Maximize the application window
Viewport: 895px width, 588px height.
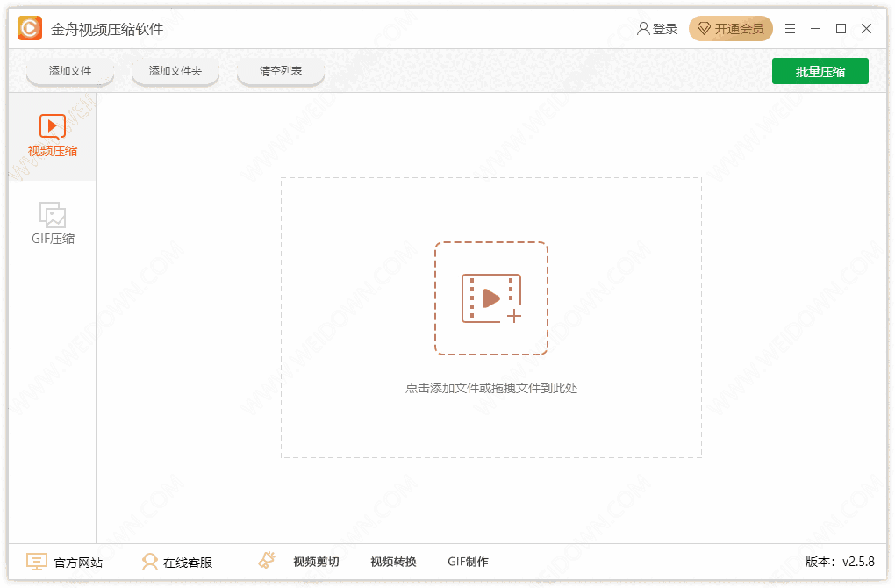[841, 29]
